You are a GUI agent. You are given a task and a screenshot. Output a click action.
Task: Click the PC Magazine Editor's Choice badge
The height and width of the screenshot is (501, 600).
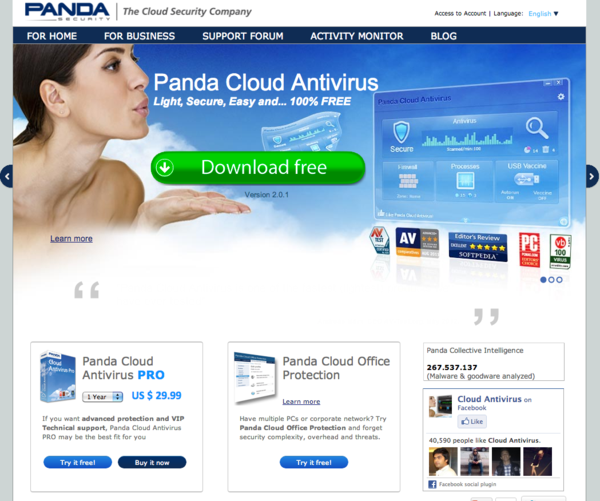click(528, 245)
